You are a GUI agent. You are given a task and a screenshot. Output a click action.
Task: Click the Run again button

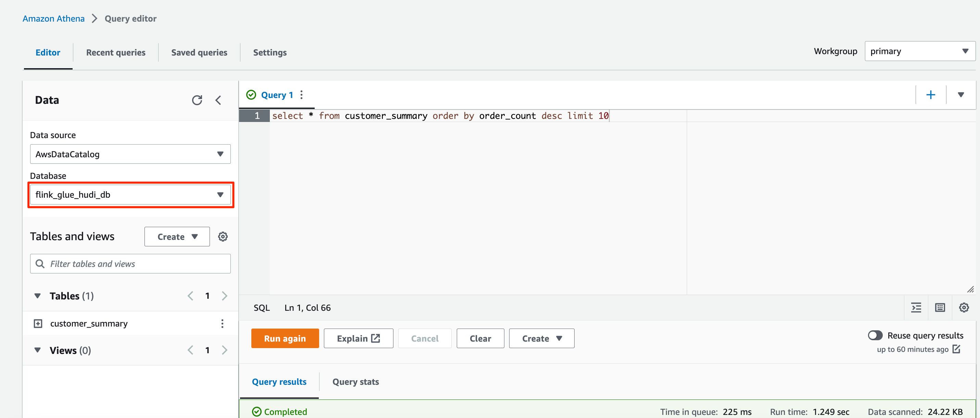click(x=285, y=338)
